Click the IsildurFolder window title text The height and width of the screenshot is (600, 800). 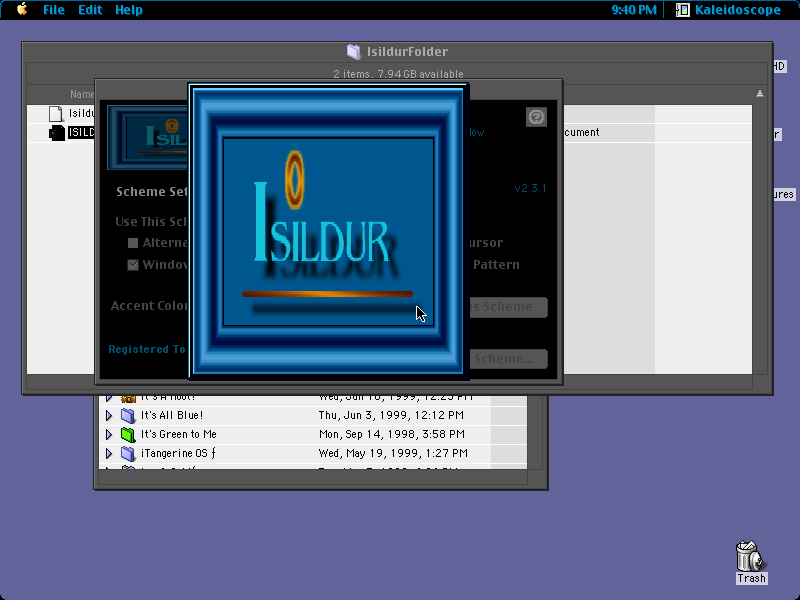point(408,52)
